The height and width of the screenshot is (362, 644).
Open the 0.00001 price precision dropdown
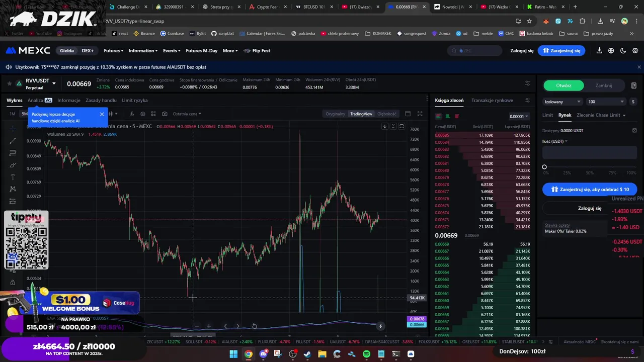tap(519, 116)
